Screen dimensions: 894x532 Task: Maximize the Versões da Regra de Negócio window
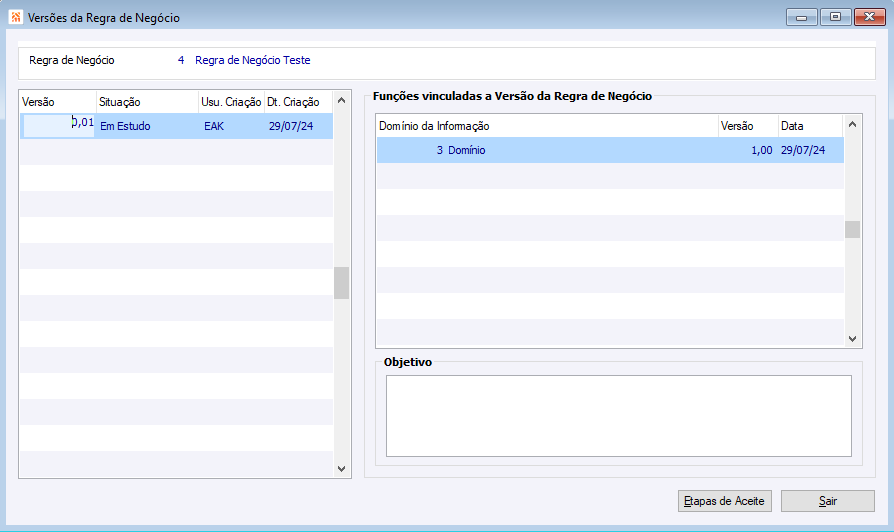point(835,17)
